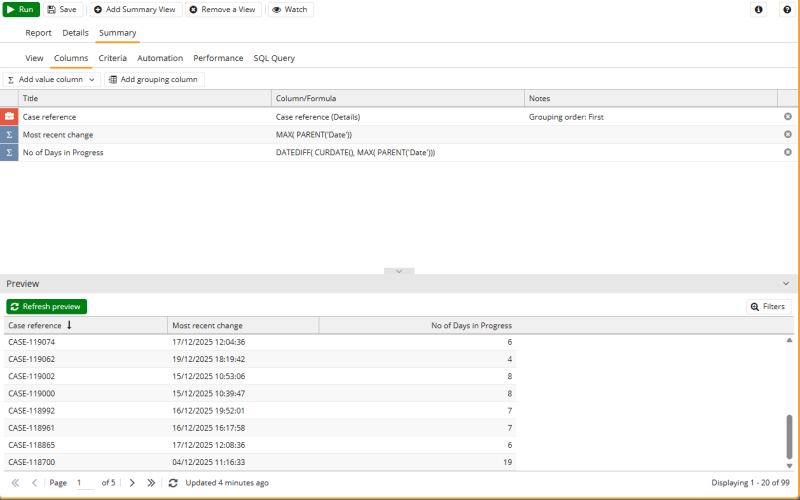Remove the No of Days in Progress row
The image size is (800, 500).
(x=788, y=152)
